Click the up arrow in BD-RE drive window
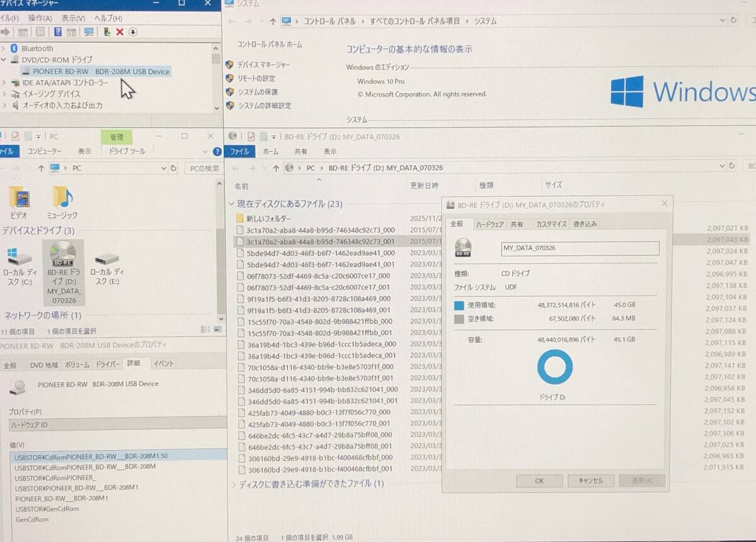756x542 pixels. pyautogui.click(x=275, y=168)
